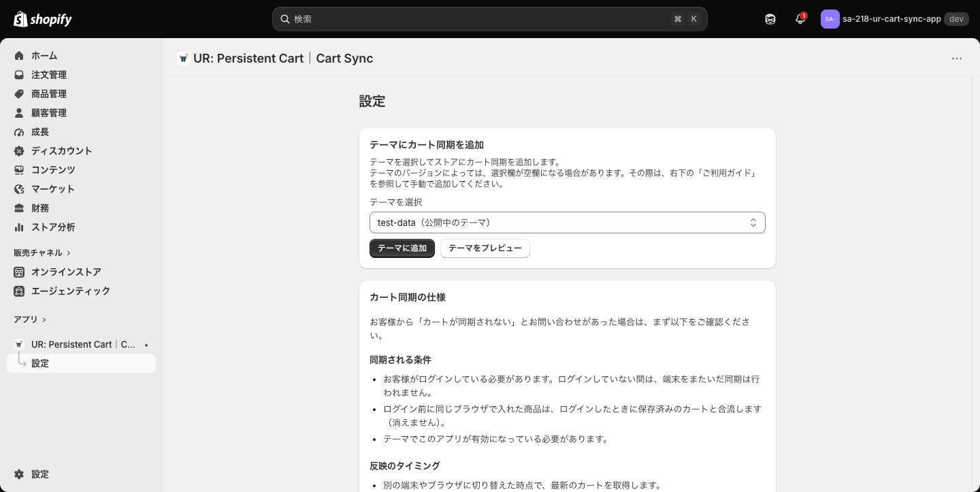Viewport: 980px width, 492px height.
Task: Click the カート同期の仕様 heading
Action: (x=408, y=297)
